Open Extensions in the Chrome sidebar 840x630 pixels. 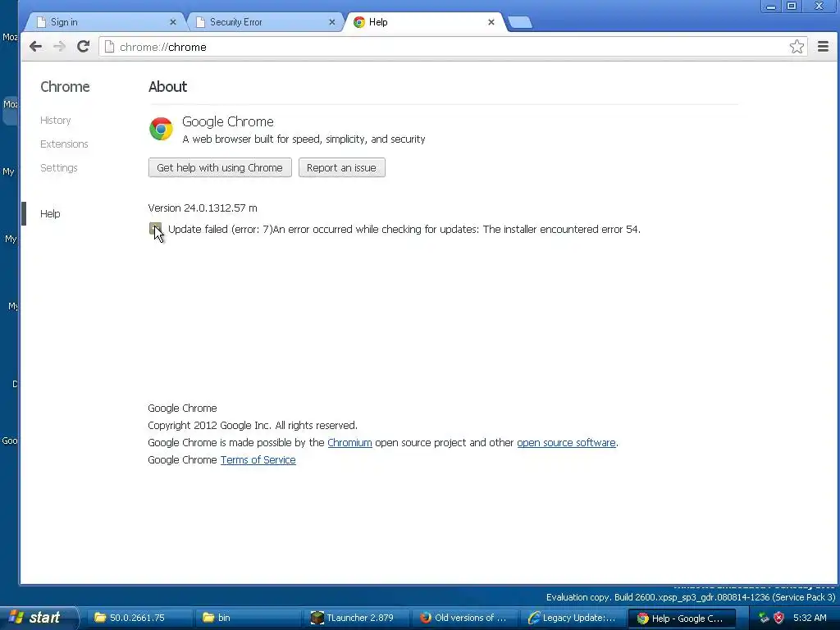tap(64, 144)
